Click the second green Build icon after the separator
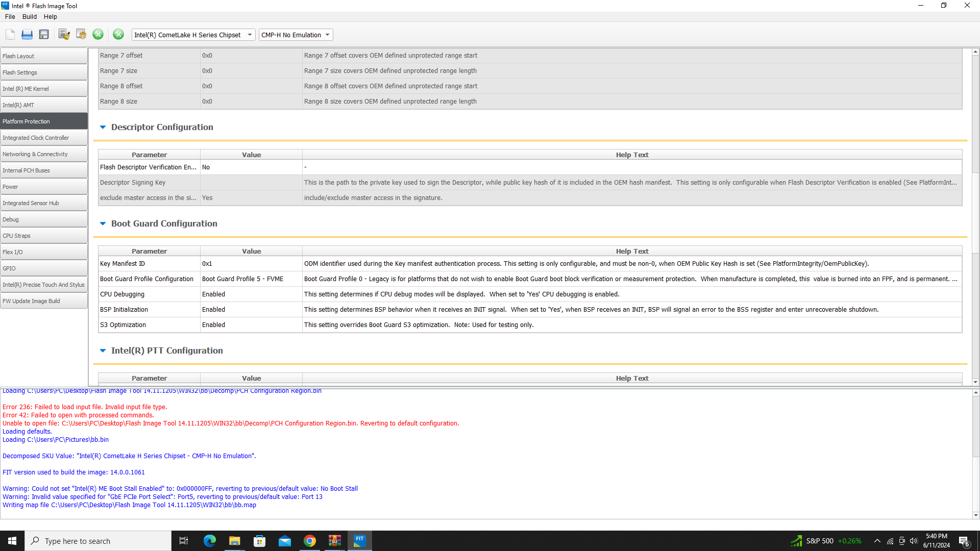Viewport: 980px width, 551px height. pyautogui.click(x=118, y=35)
